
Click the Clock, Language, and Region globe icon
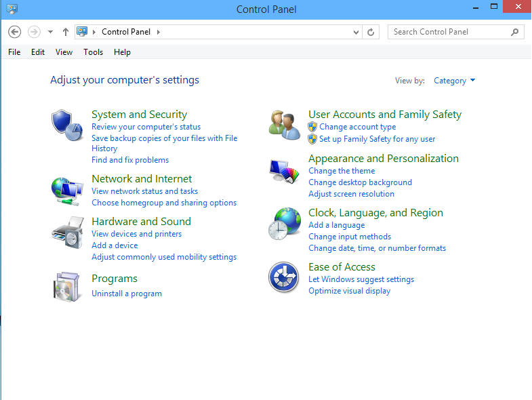pos(285,224)
